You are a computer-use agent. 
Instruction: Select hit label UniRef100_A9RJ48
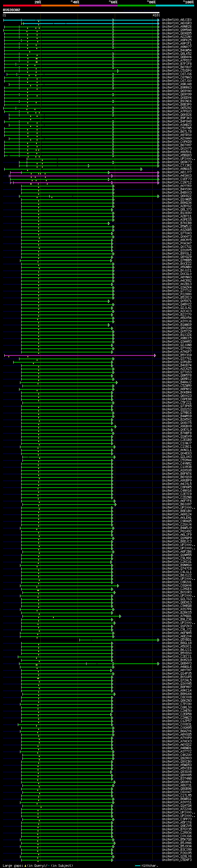177,84
